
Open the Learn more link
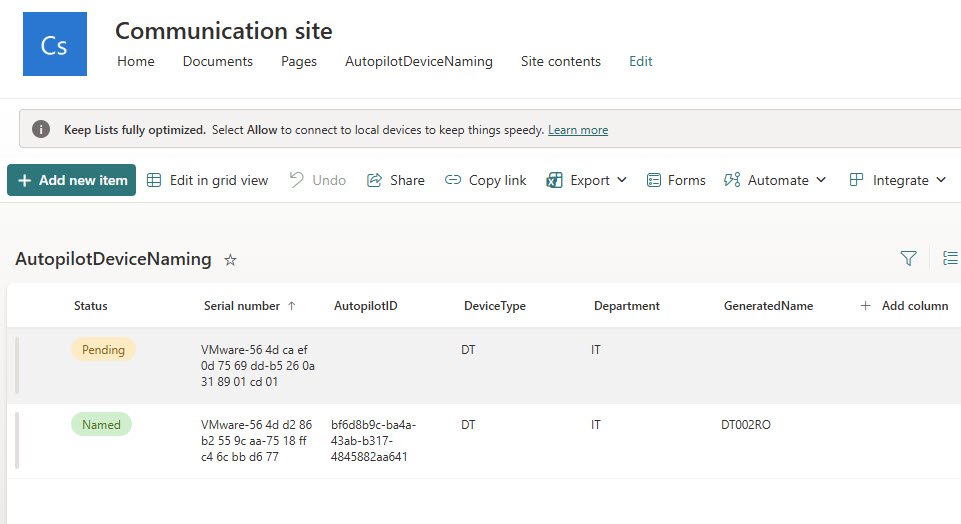[x=577, y=130]
